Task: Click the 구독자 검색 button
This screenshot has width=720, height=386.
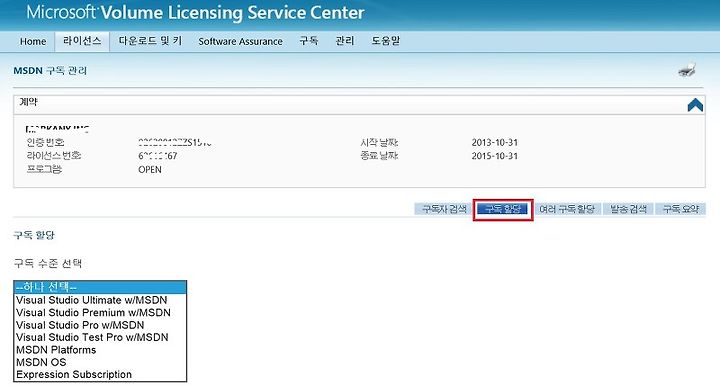Action: pos(443,209)
